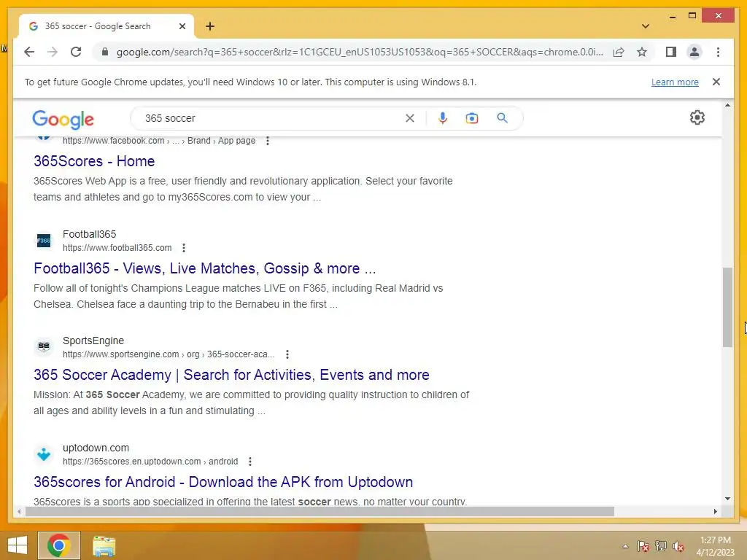
Task: Go to the Google logo homepage
Action: click(63, 119)
